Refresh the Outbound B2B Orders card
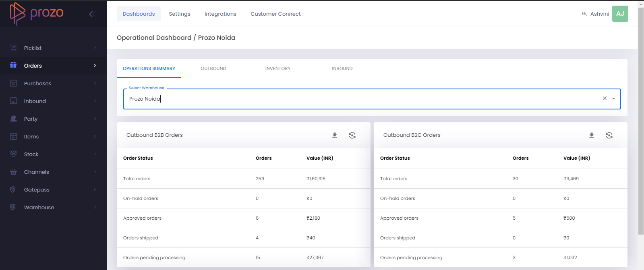644x270 pixels. coord(352,135)
